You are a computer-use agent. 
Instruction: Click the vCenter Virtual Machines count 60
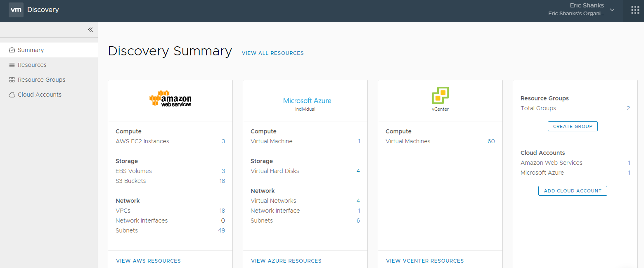pyautogui.click(x=491, y=141)
